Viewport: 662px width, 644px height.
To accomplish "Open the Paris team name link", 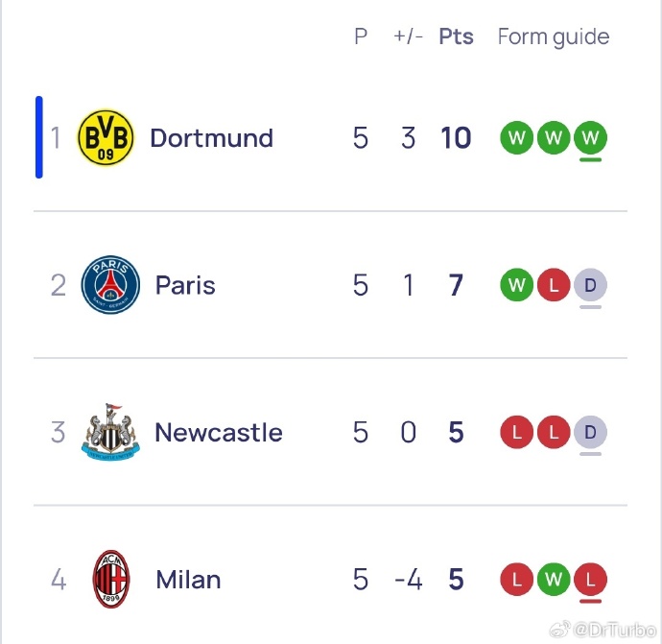I will (185, 285).
